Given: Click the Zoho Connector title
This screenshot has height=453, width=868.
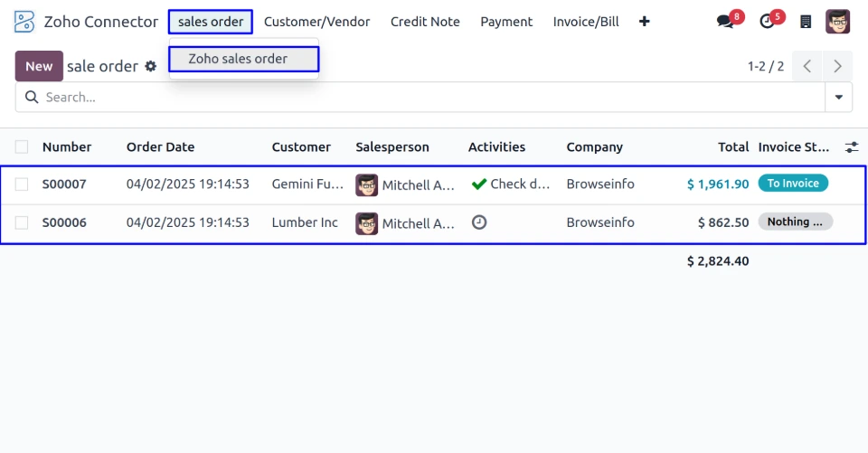Looking at the screenshot, I should 100,22.
